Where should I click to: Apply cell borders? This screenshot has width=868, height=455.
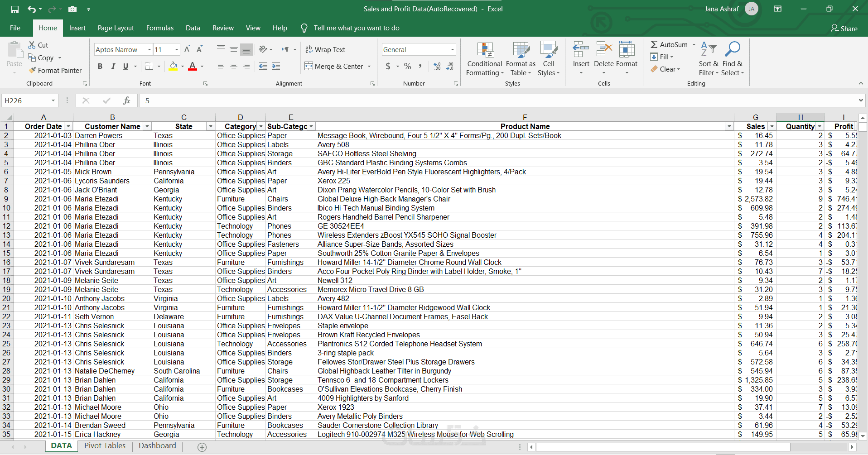[149, 67]
